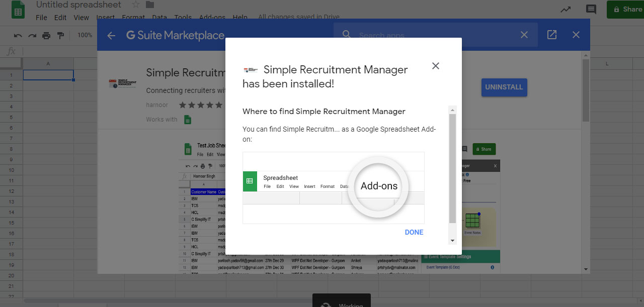Screen dimensions: 644x307
Task: Select row 12 header
Action: (11, 191)
